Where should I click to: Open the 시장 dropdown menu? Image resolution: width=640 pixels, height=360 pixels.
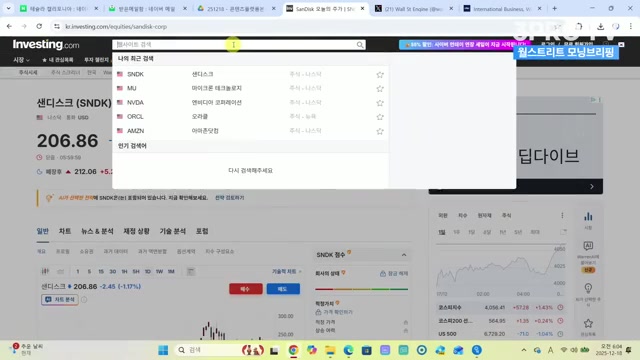[x=21, y=60]
